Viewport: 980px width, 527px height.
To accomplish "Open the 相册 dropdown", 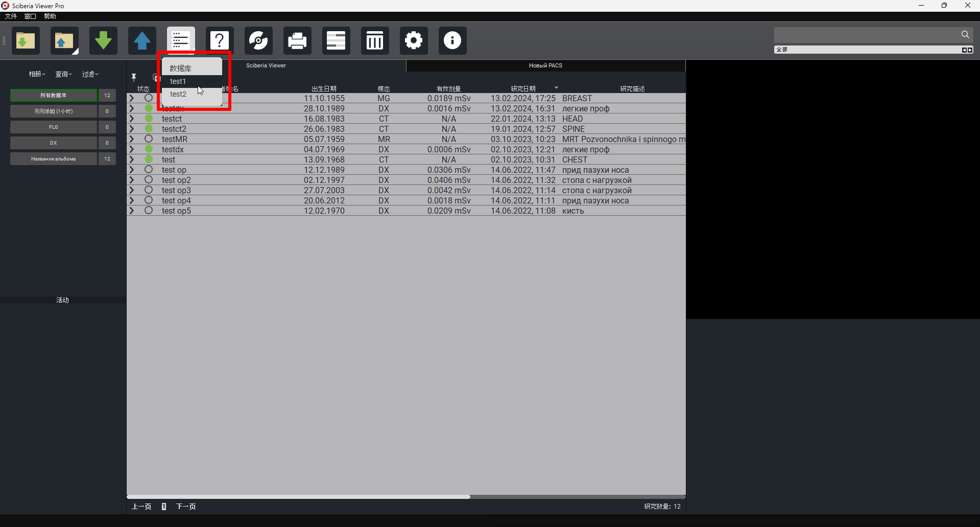I will [37, 74].
